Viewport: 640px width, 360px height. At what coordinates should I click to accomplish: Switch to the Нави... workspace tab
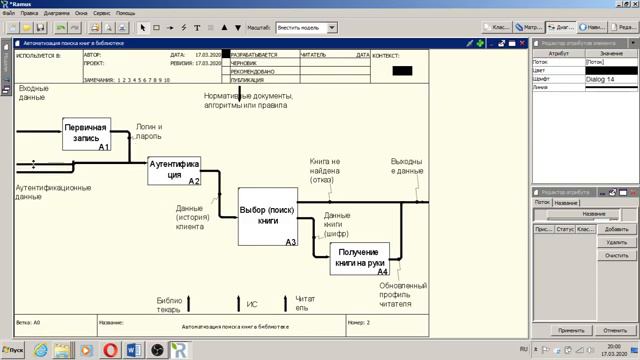[592, 27]
